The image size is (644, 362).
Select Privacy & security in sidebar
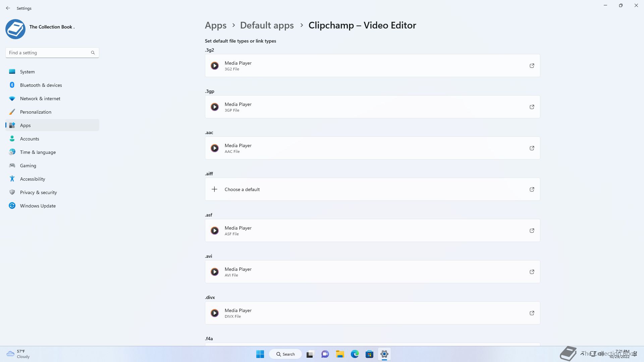[x=38, y=192]
